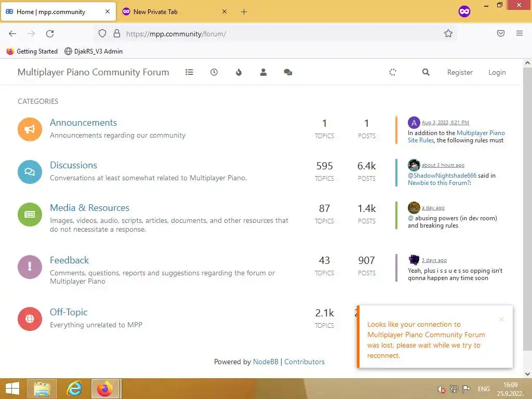
Task: Click 'Aug 3, 2022, 6:21 PM' timestamp
Action: (445, 123)
